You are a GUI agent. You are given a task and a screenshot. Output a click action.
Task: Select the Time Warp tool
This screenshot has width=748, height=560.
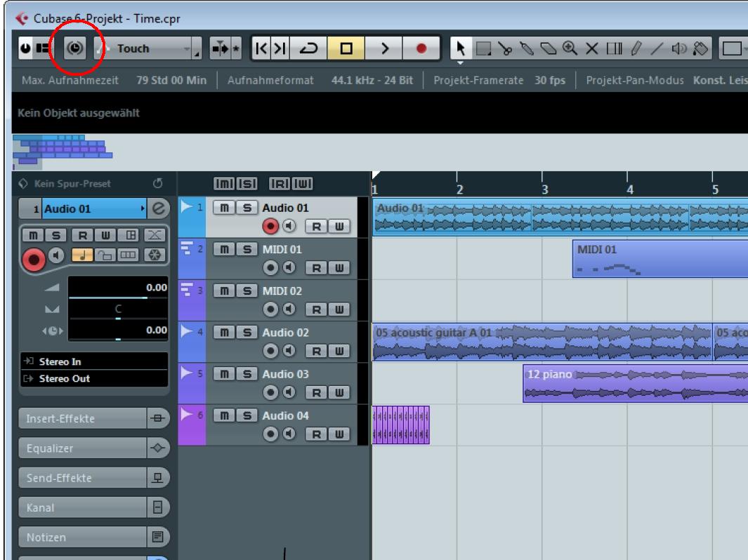tap(614, 48)
